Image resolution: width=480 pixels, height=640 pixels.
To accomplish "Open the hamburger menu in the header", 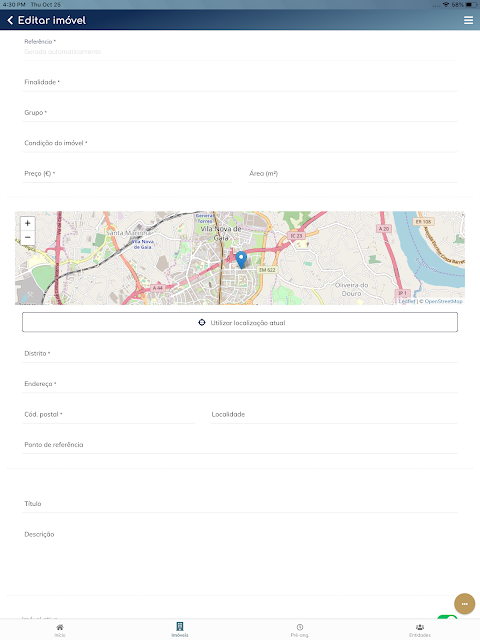I will coord(469,20).
